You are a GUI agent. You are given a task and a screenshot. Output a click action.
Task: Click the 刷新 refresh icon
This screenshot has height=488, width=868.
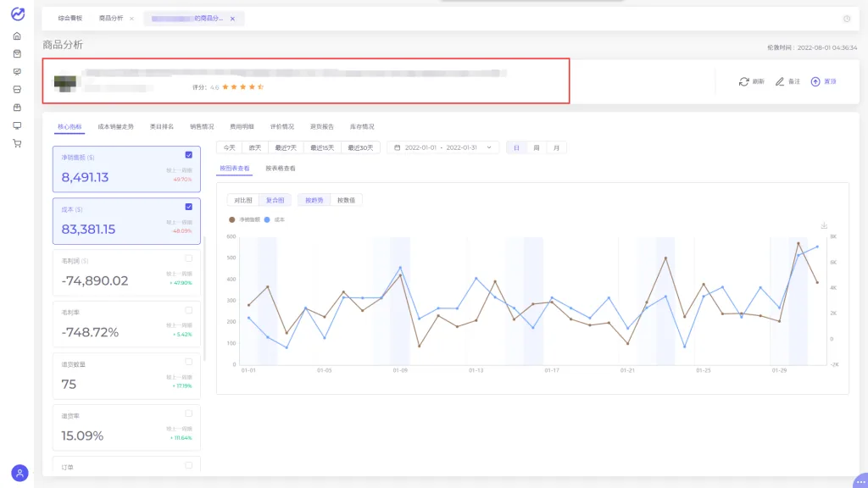744,81
